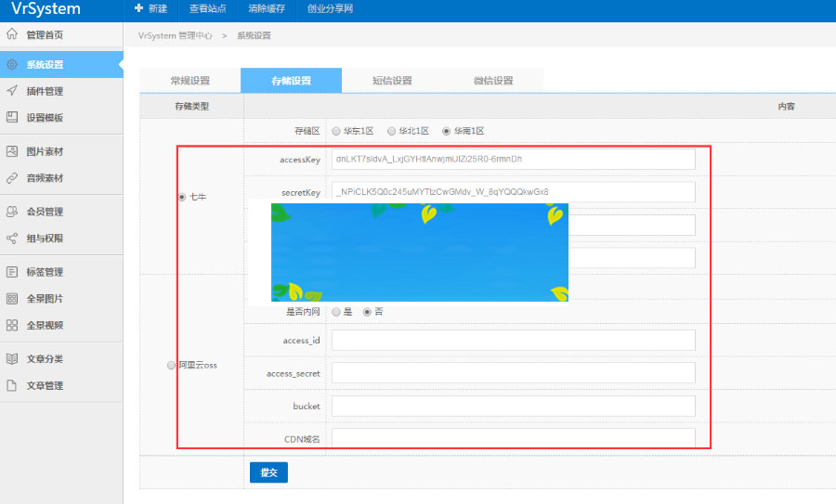Select the 华东1区 storage region radio
Screen dimensions: 836x504
point(336,131)
